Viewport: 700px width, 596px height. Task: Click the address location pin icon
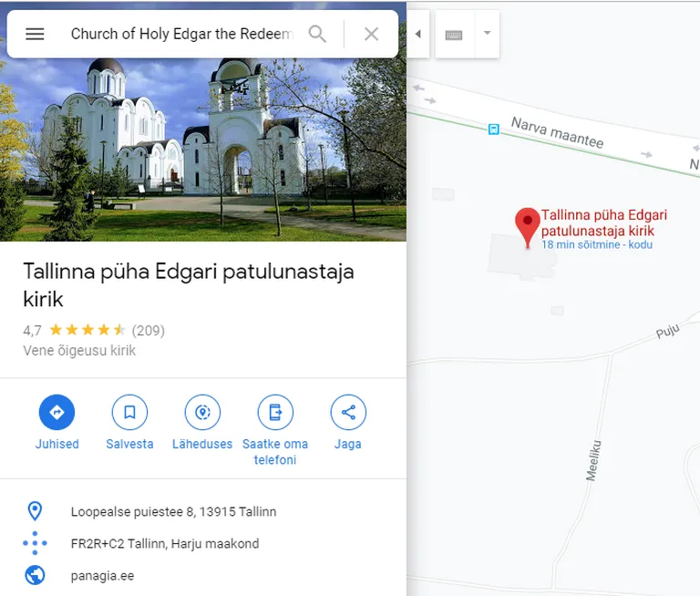35,511
